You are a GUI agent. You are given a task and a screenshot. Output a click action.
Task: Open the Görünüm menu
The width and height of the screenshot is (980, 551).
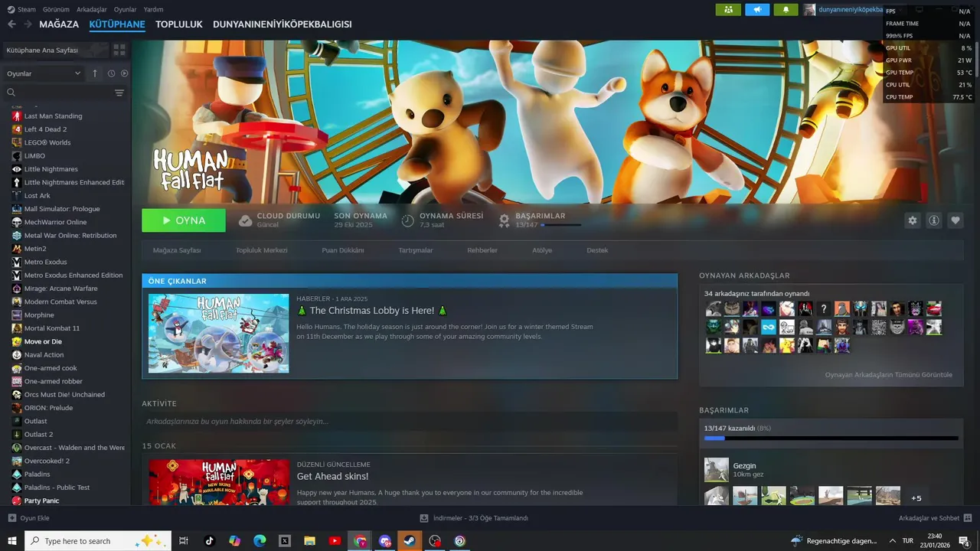56,9
